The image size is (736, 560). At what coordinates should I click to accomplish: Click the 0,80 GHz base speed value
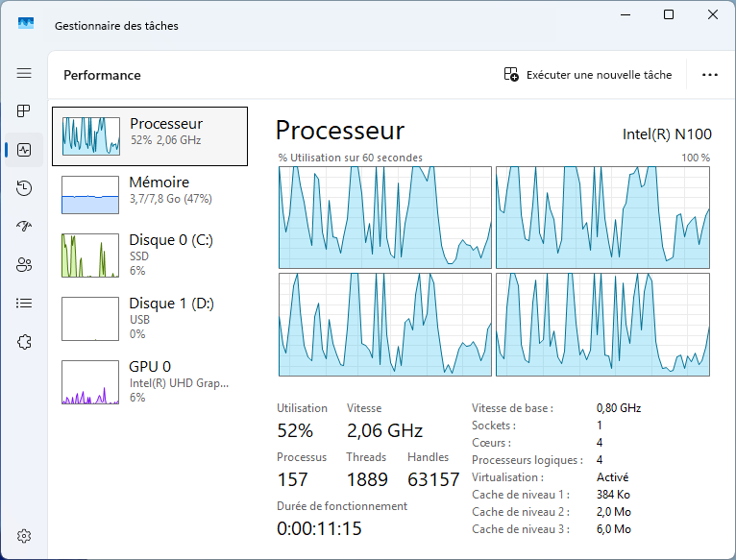pos(619,408)
